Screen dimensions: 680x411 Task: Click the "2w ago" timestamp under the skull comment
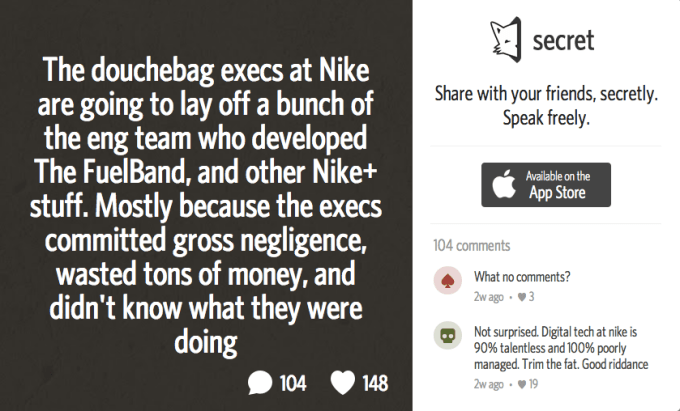[489, 383]
